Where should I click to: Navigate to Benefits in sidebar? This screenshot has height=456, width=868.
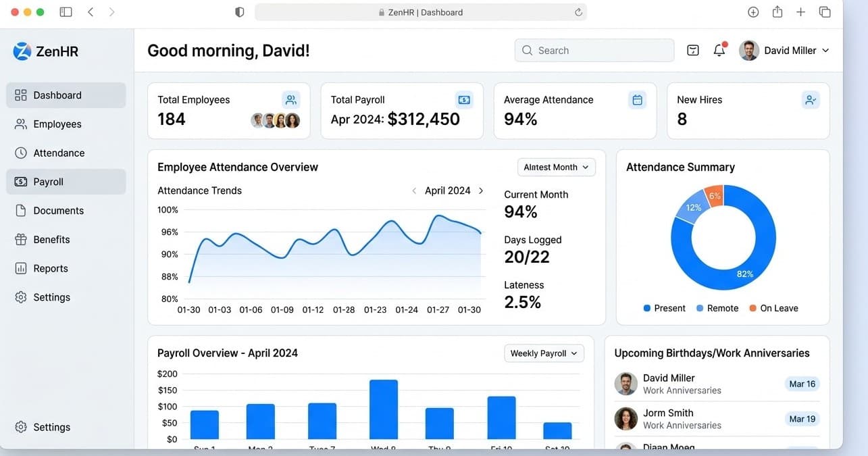click(x=66, y=240)
